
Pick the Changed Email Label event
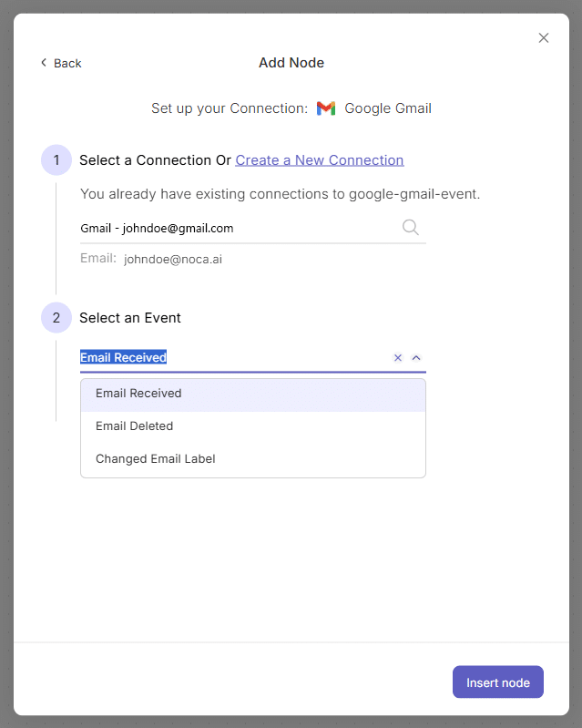253,458
